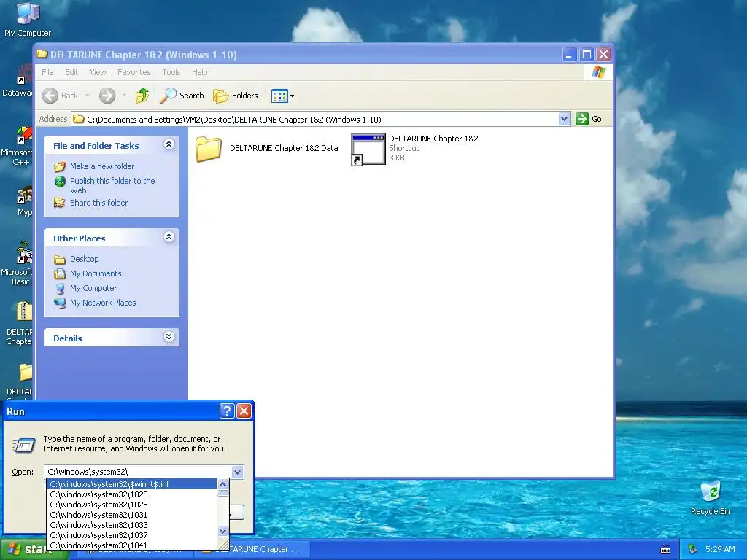Select the $winnt$.inf autocomplete entry
Screen dimensions: 747x560
click(133, 484)
